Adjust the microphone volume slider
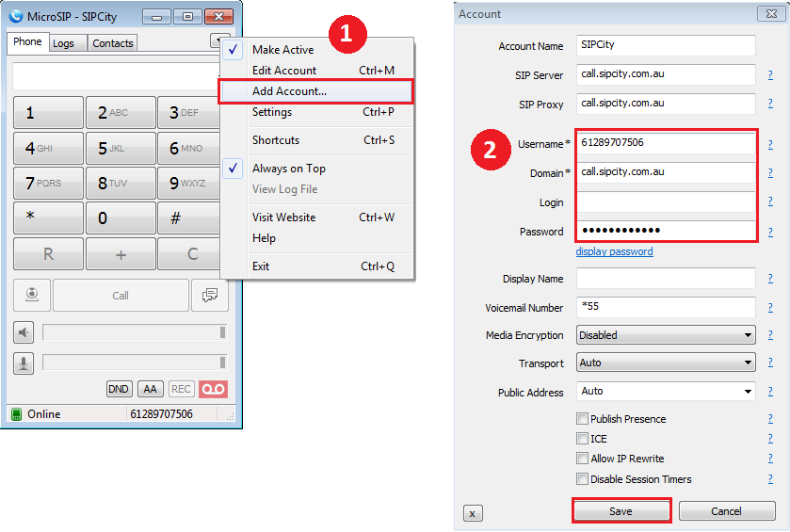Screen dimensions: 790x532 pos(135,363)
